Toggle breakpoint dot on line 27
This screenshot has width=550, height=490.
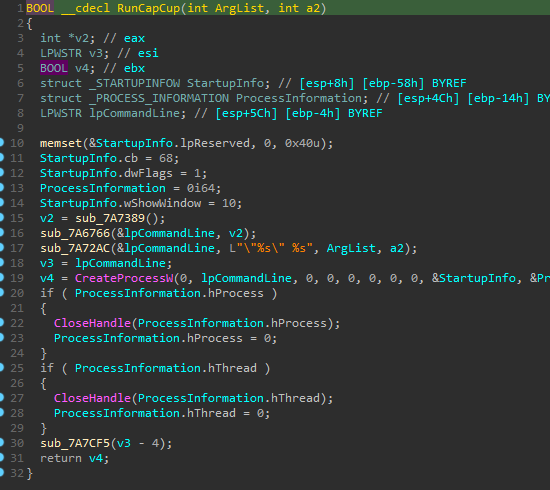(x=1, y=397)
